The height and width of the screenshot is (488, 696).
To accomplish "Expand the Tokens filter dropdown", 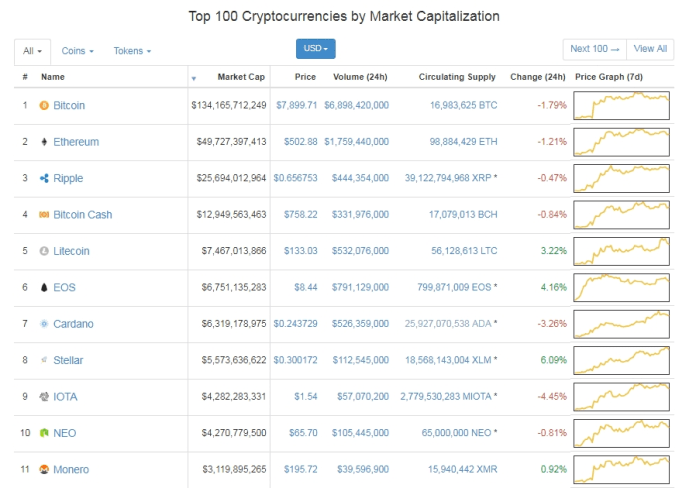I will [x=132, y=50].
